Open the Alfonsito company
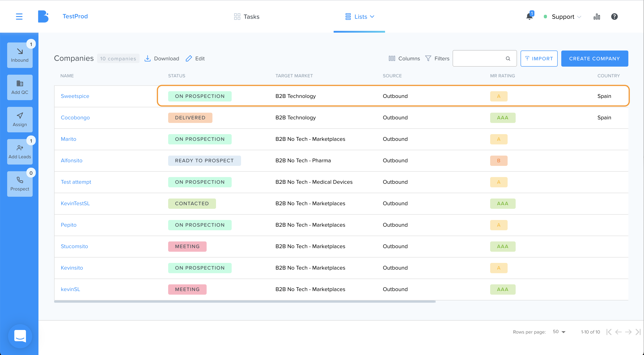This screenshot has width=644, height=355. coord(72,161)
